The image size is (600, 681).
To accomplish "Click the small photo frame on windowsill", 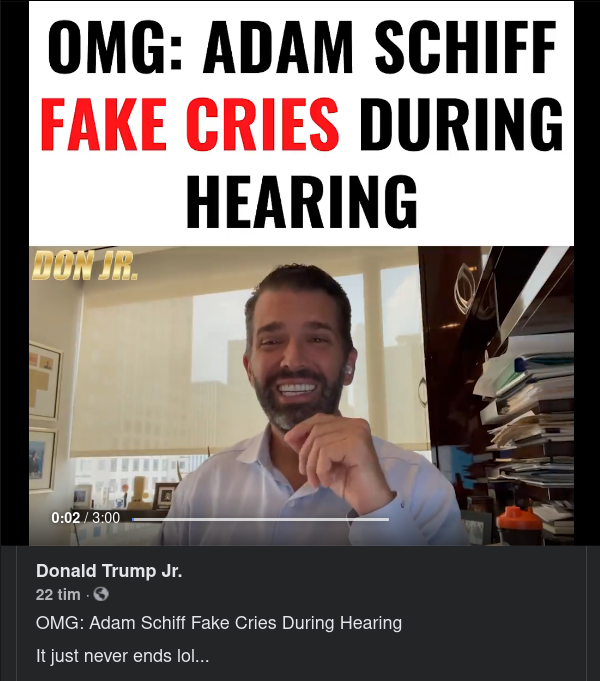I will 164,496.
